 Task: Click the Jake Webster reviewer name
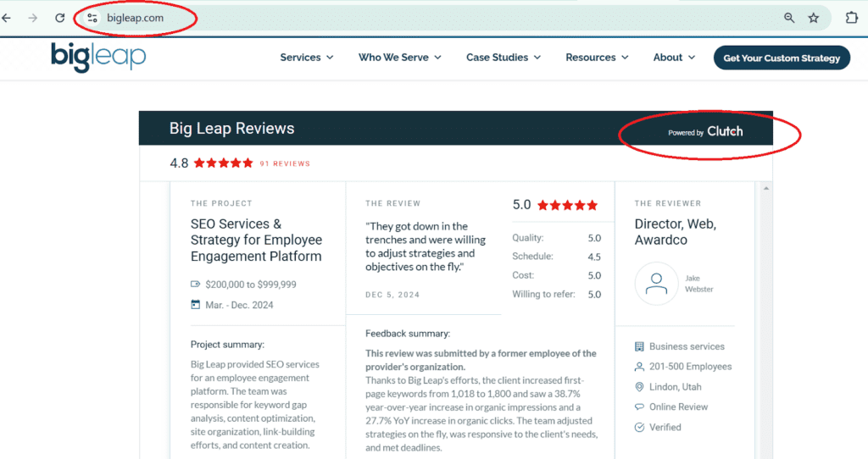[699, 284]
